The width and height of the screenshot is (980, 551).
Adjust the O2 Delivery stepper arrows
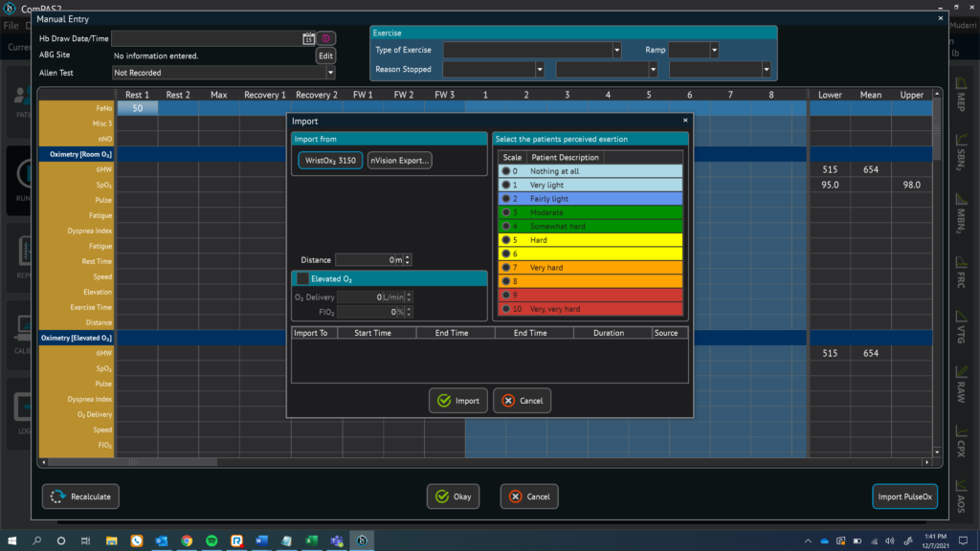point(409,298)
